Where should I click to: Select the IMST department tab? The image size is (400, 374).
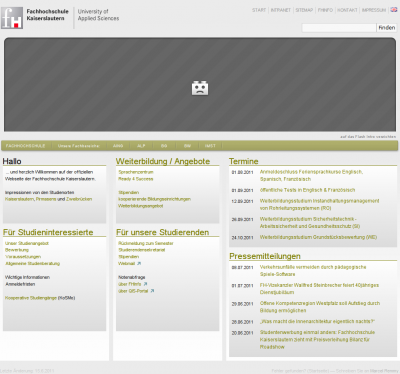coord(210,146)
